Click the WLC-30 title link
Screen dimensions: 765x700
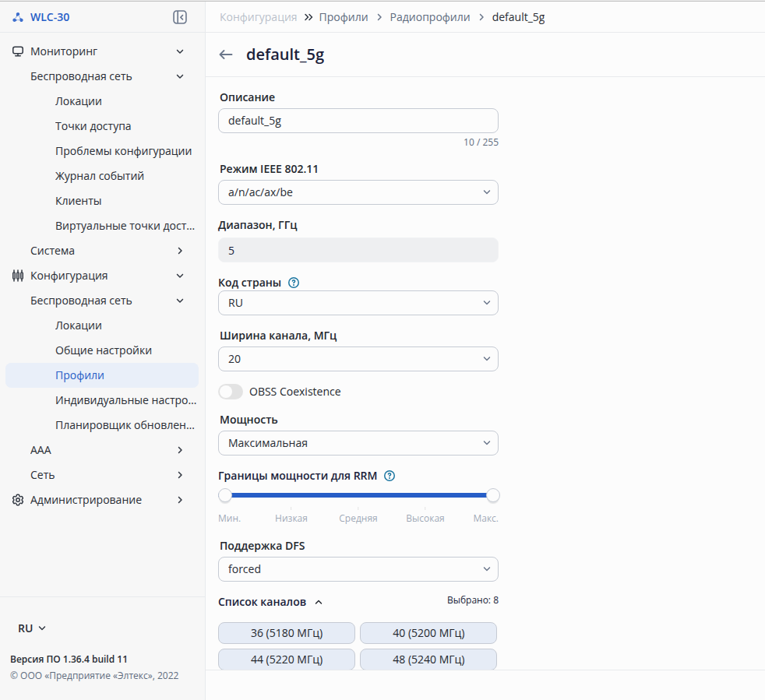pyautogui.click(x=50, y=17)
